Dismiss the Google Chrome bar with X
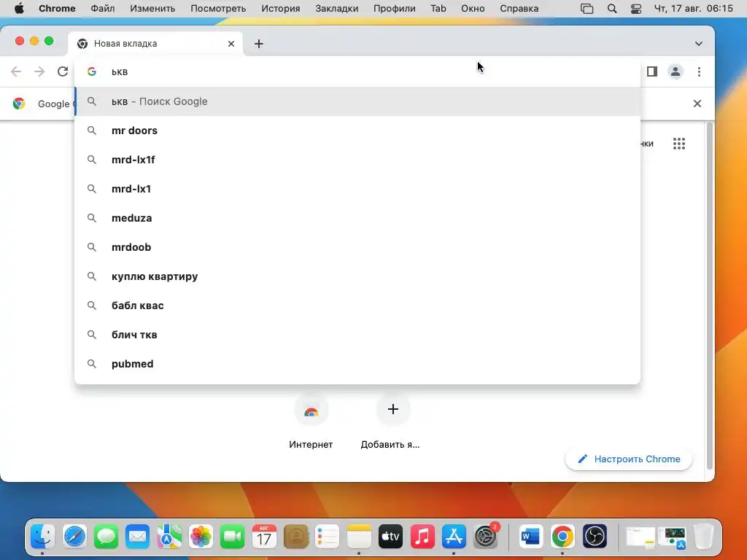 (697, 104)
